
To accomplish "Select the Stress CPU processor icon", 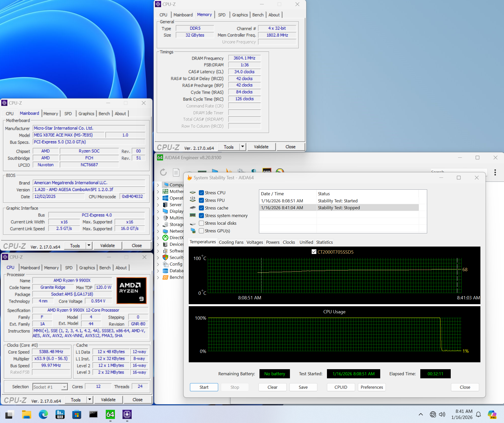I will pyautogui.click(x=193, y=192).
